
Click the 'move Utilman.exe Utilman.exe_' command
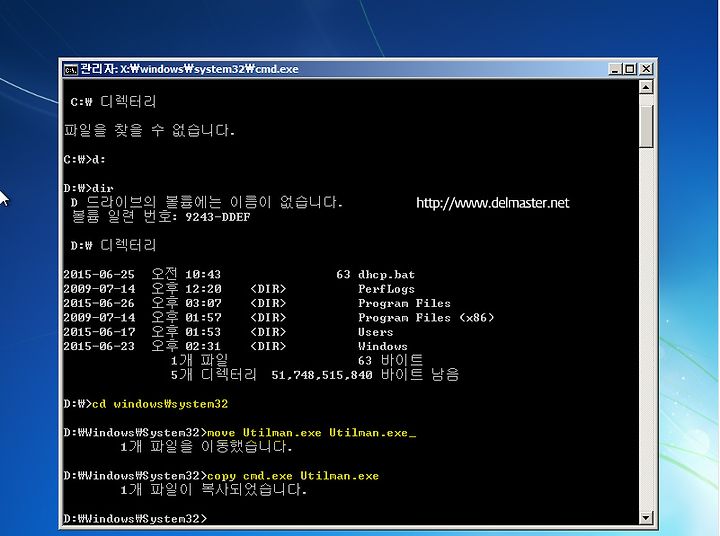pos(311,433)
